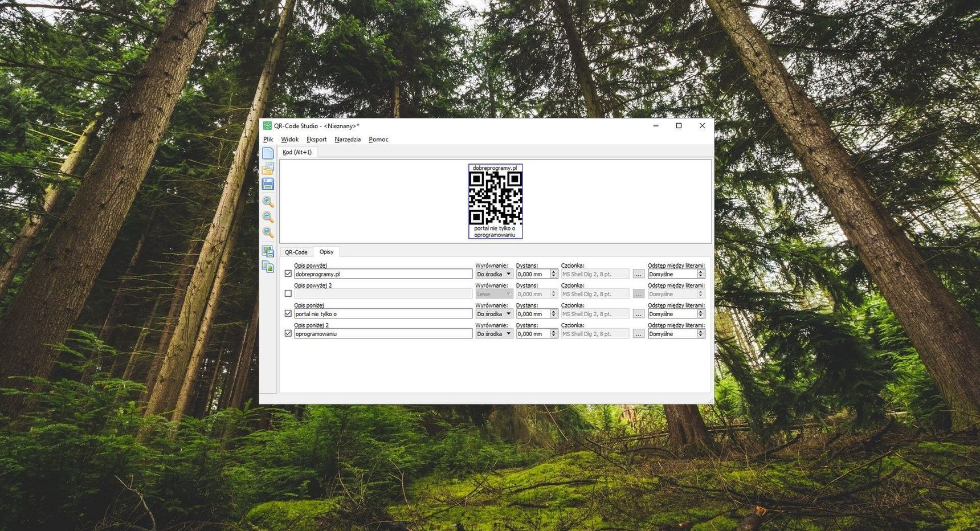Click the Copy code to clipboard icon

(x=268, y=267)
